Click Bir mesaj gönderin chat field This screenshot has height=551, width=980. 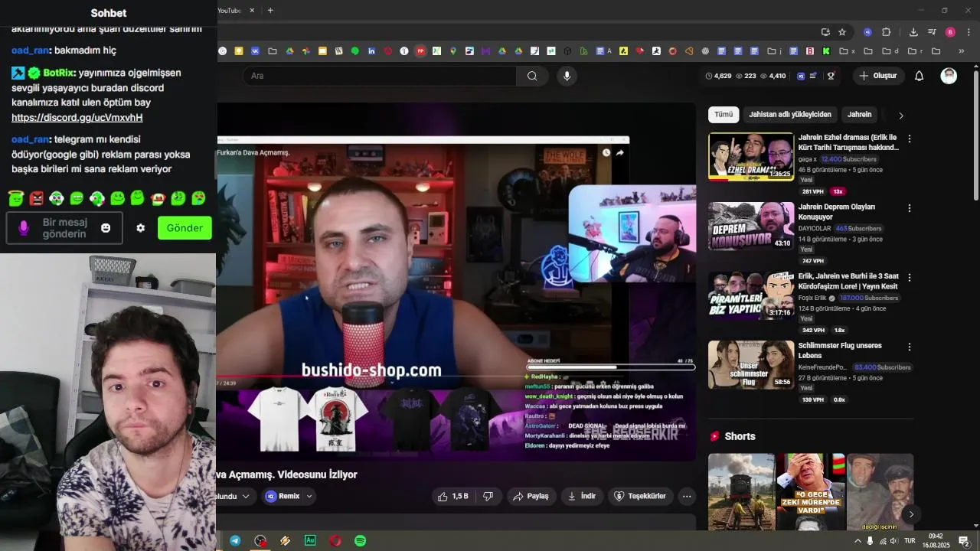click(x=64, y=228)
